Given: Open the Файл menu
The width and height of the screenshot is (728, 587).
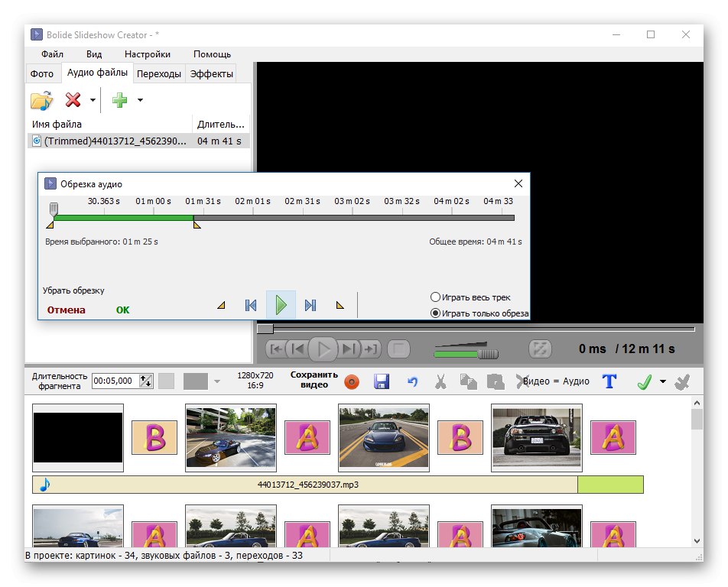Looking at the screenshot, I should click(52, 54).
